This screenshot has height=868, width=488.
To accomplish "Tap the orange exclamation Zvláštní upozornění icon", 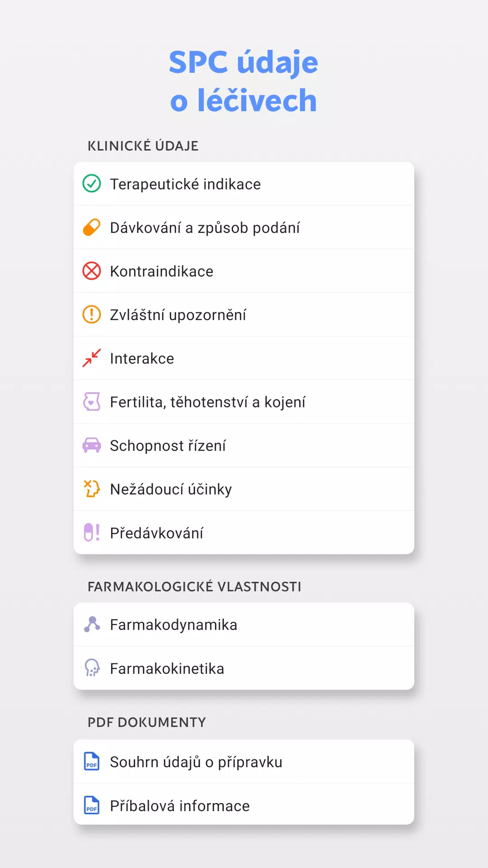I will pyautogui.click(x=92, y=314).
